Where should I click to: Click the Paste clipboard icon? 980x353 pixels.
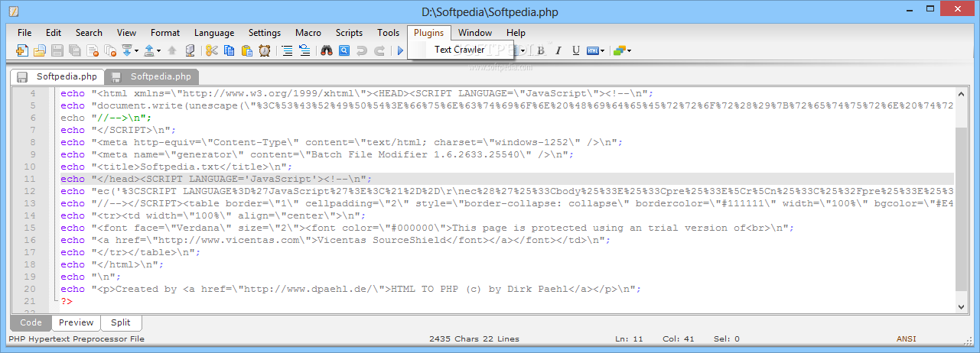pyautogui.click(x=247, y=51)
